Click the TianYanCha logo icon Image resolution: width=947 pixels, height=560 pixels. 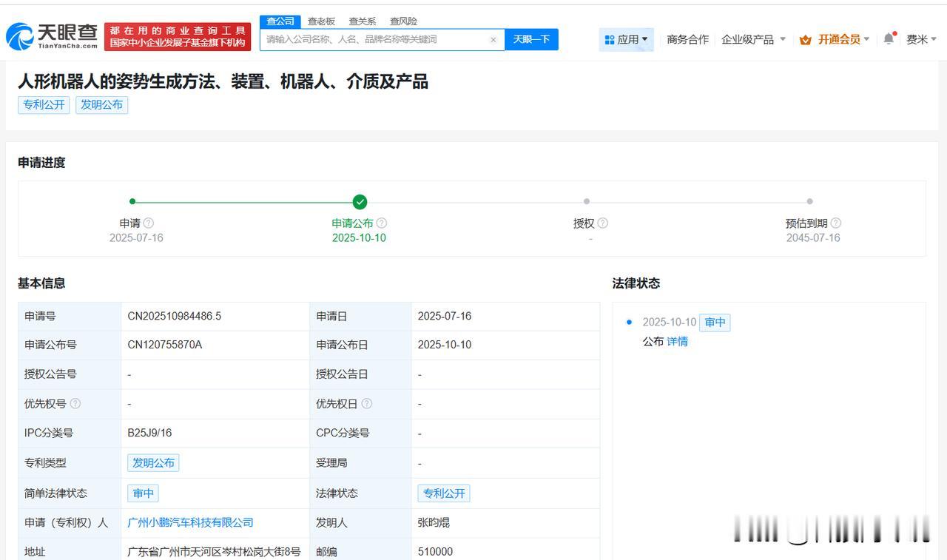(x=20, y=36)
